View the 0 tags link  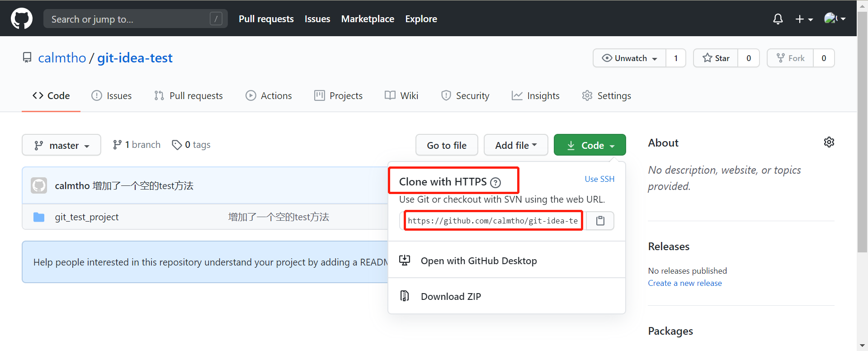point(191,145)
